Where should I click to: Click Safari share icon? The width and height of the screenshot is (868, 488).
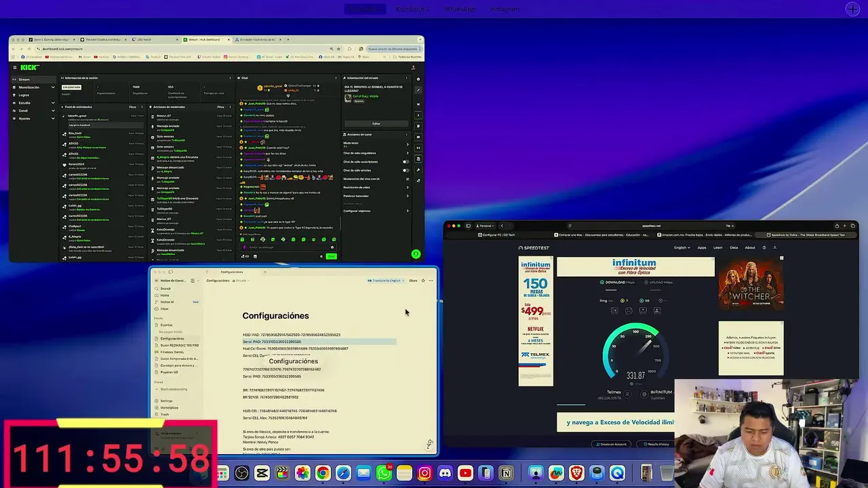click(837, 226)
